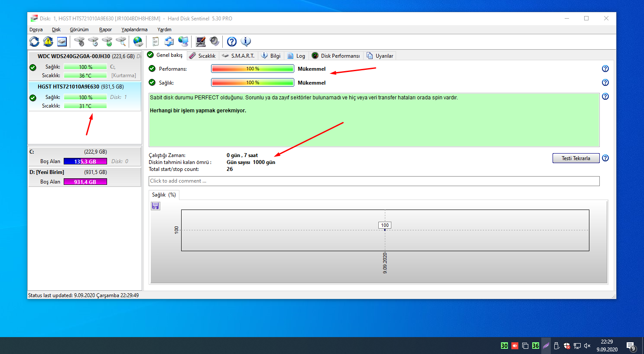Open the Yapılandırma menu

pyautogui.click(x=134, y=29)
